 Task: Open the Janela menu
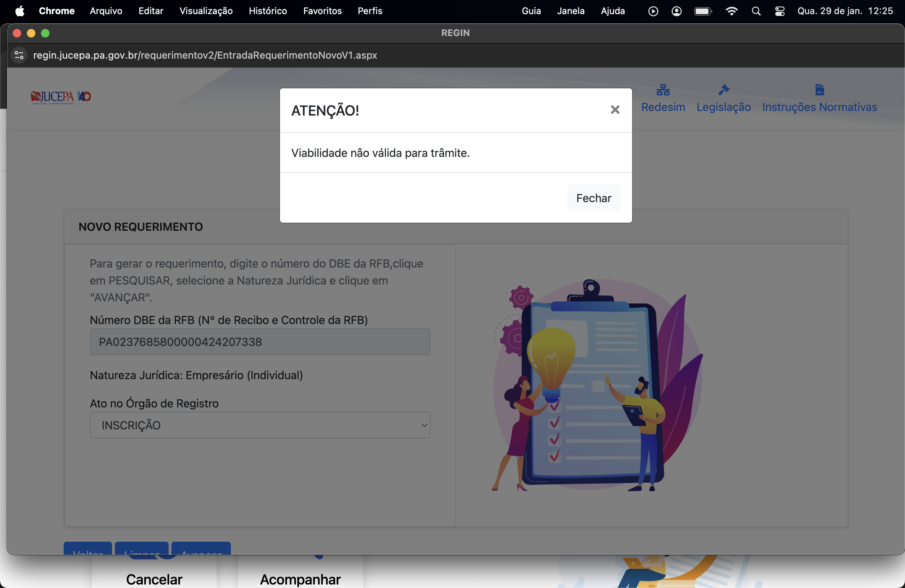tap(571, 11)
